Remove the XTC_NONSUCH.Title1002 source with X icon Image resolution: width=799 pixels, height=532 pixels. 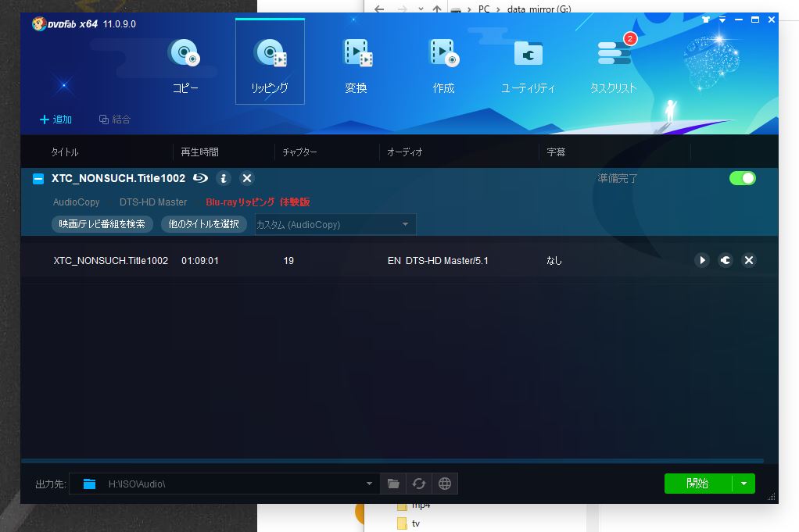tap(247, 178)
